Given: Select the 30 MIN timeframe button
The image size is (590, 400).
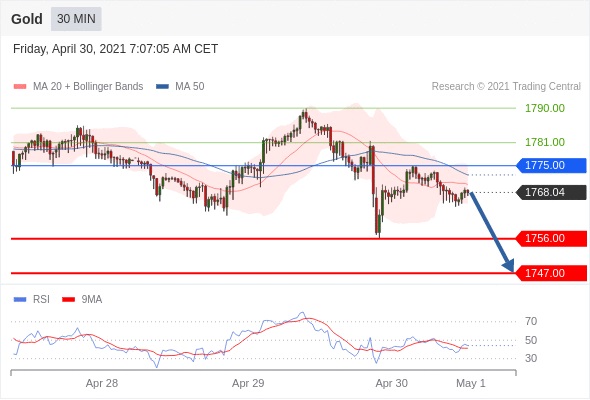Looking at the screenshot, I should 76,19.
